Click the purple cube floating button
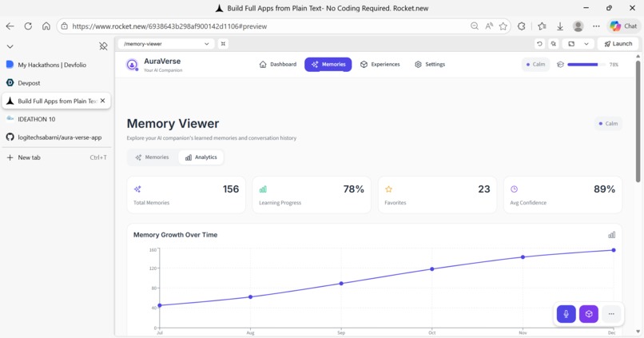 tap(589, 314)
